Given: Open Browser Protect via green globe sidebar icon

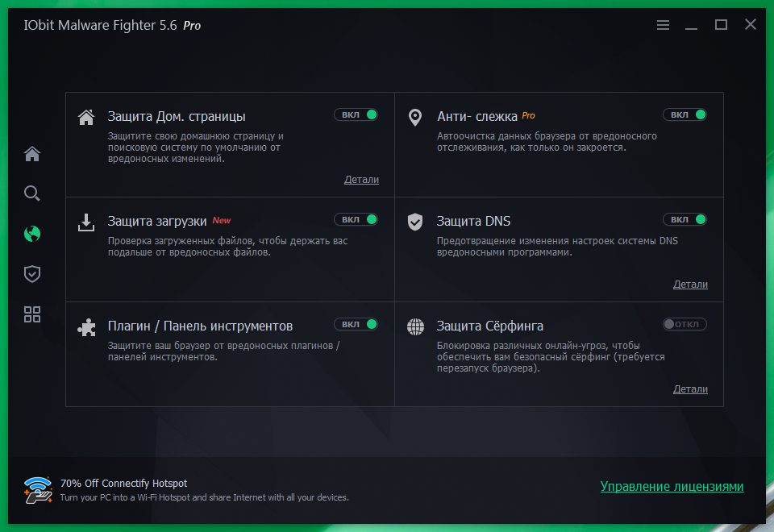Looking at the screenshot, I should pos(31,234).
